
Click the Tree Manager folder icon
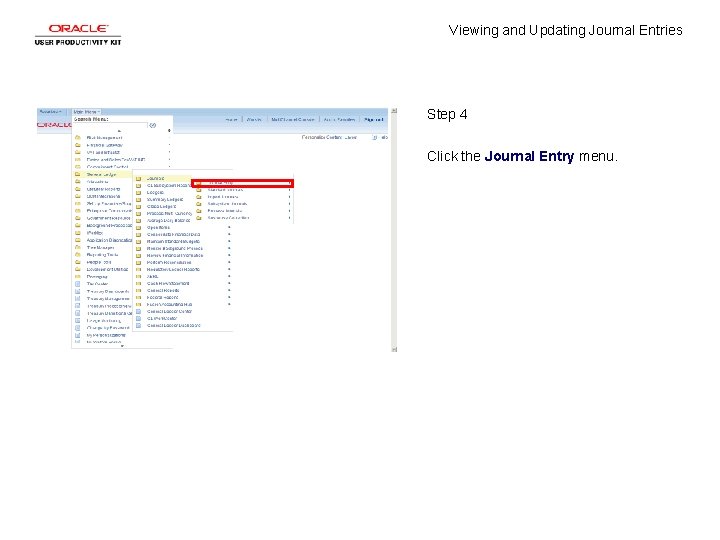pos(78,247)
